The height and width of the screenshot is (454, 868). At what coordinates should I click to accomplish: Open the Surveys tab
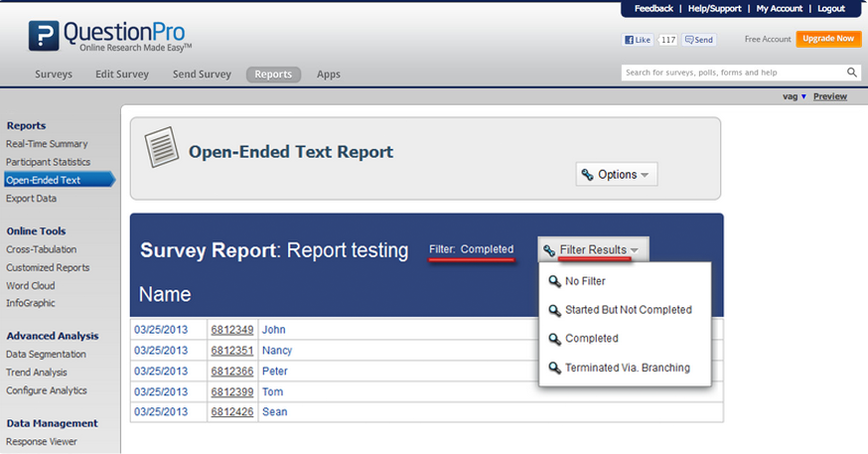coord(54,75)
